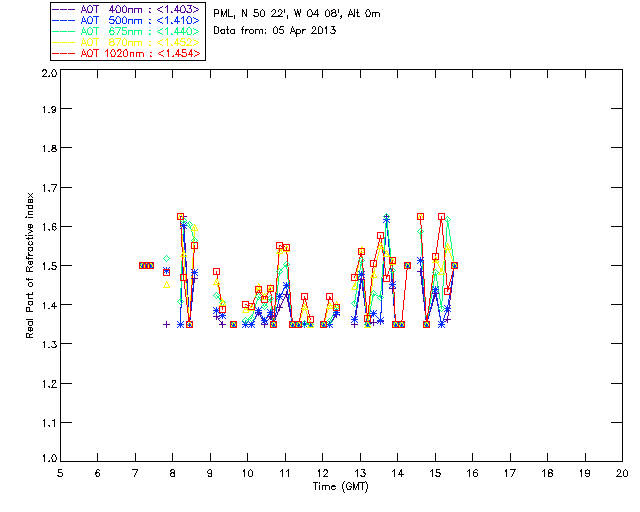Click the 8 hour x-axis label

click(x=173, y=473)
